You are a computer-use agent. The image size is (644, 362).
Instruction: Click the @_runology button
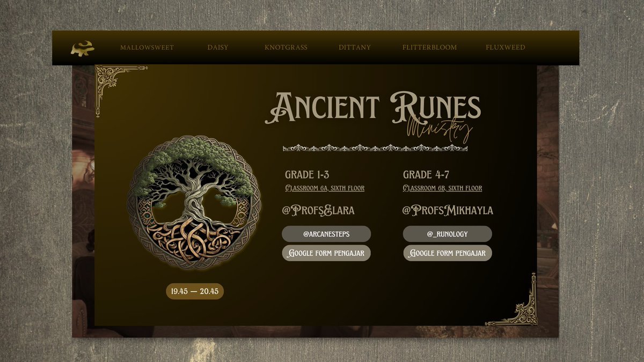tap(448, 234)
